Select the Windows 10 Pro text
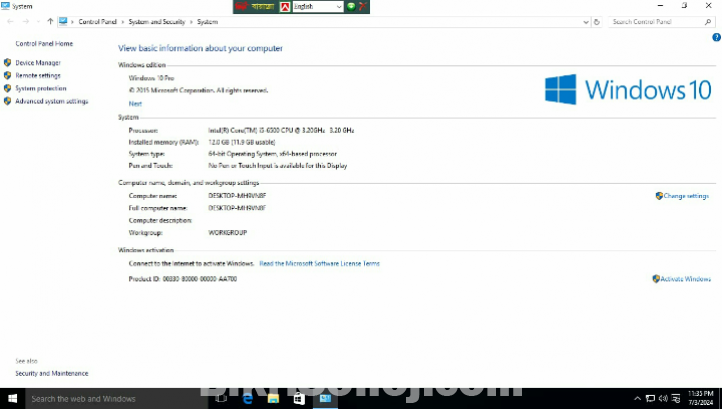Image resolution: width=722 pixels, height=409 pixels. click(x=151, y=78)
